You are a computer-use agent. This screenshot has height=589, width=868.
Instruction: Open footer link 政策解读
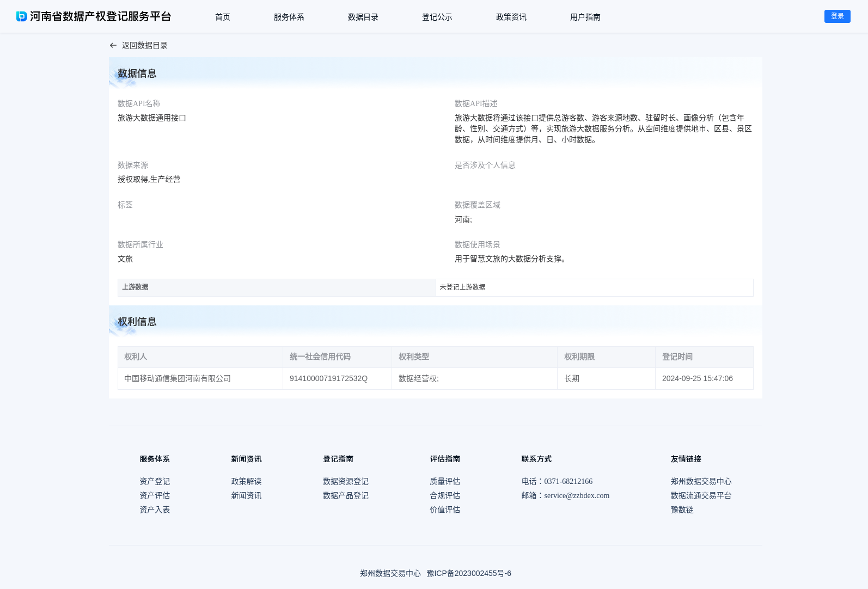246,481
